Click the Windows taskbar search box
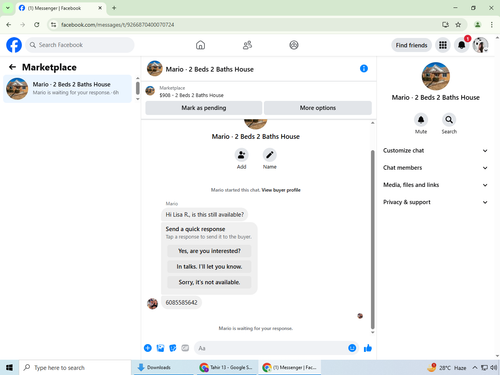500x375 pixels. [x=75, y=368]
